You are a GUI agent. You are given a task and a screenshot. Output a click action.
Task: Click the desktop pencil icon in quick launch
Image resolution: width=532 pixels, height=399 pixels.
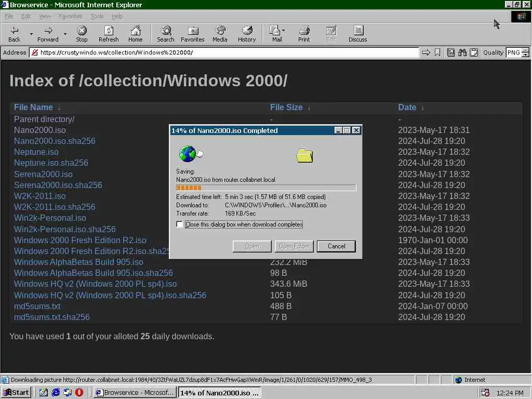point(44,393)
